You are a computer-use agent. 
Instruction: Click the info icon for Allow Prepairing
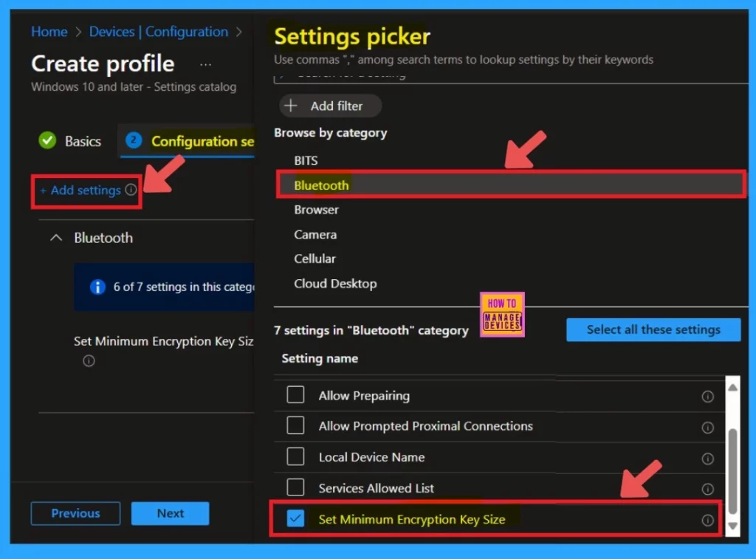tap(707, 397)
